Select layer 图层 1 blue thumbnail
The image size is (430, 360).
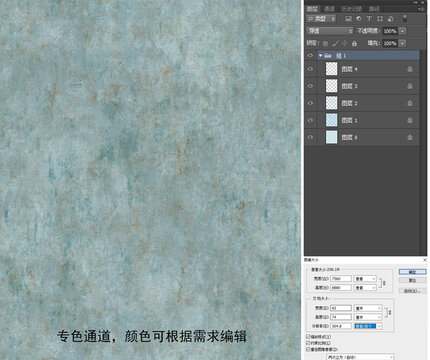pyautogui.click(x=331, y=120)
